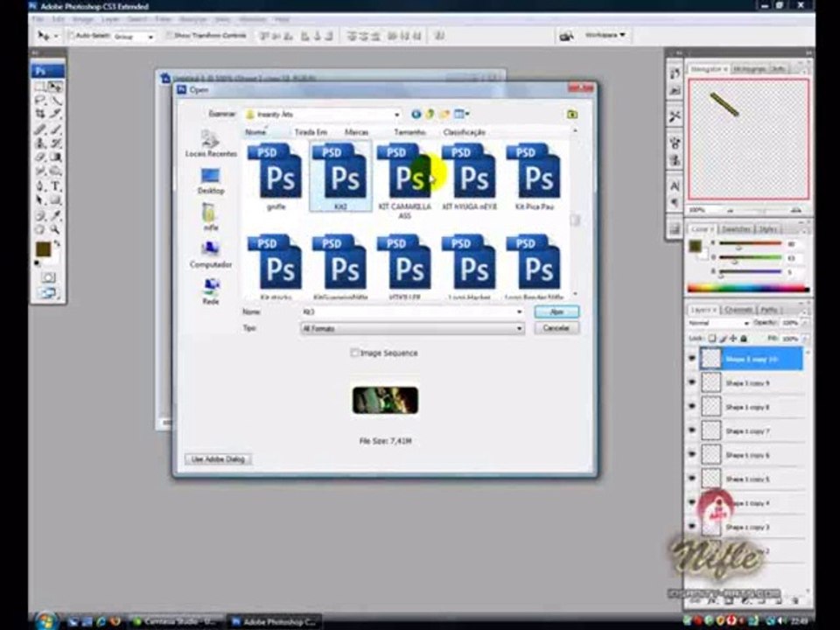
Task: Open the Character panel icon in the collapsed dock
Action: (675, 185)
